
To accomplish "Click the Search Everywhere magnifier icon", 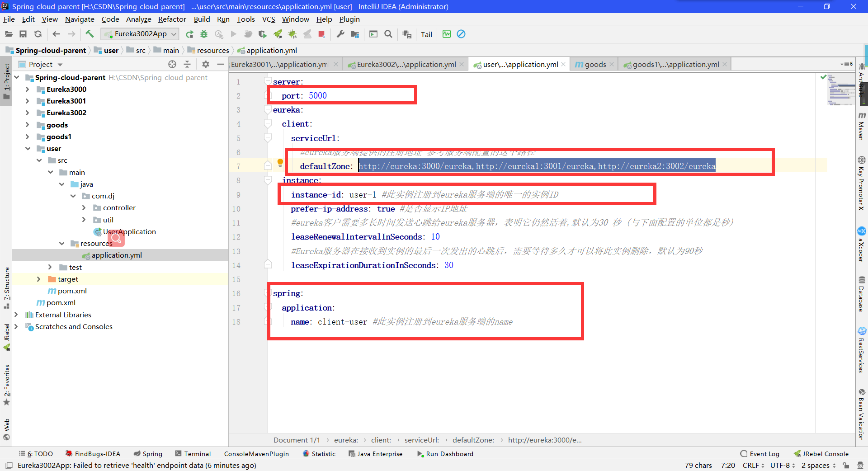I will click(388, 34).
